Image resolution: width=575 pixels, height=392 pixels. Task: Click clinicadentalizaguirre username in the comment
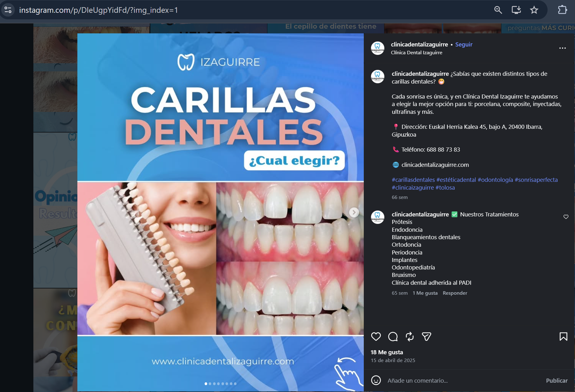(420, 214)
